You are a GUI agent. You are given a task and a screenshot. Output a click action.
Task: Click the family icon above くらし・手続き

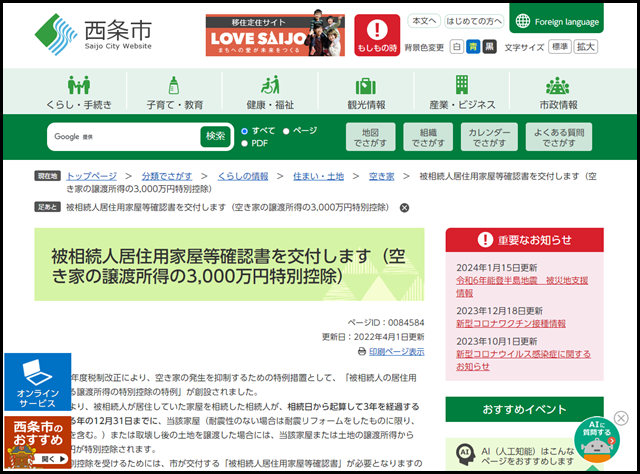[x=79, y=85]
